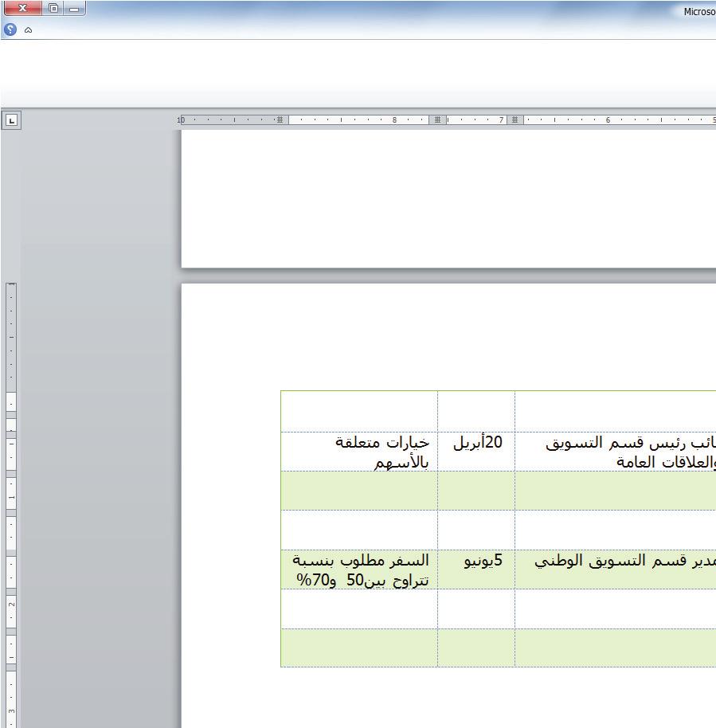Expand the collapsed ribbon with caret icon
This screenshot has height=728, width=716.
click(x=29, y=30)
